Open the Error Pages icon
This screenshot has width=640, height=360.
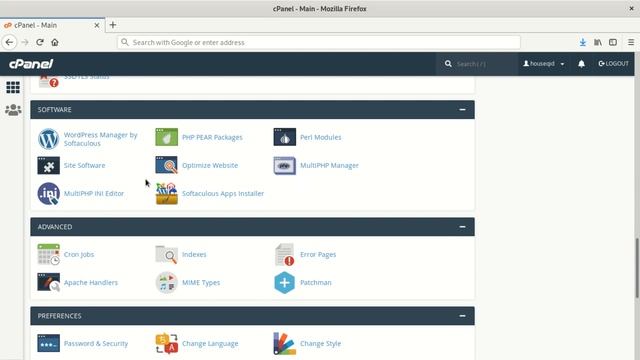[284, 254]
